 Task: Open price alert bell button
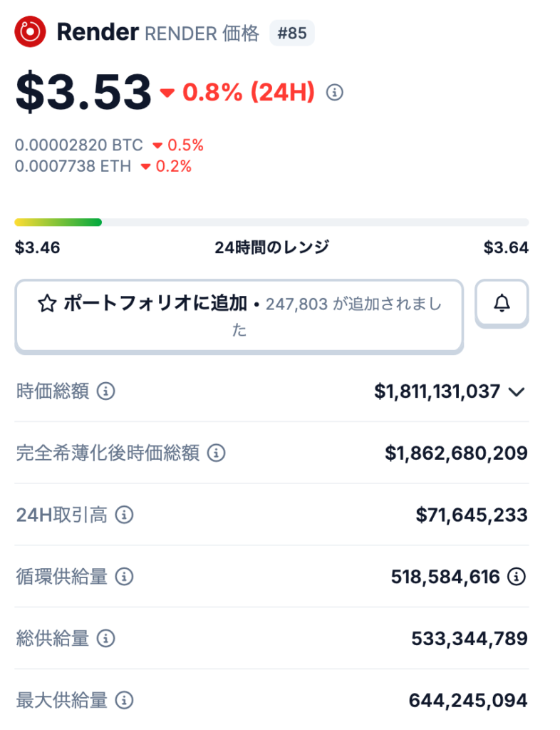pyautogui.click(x=502, y=304)
